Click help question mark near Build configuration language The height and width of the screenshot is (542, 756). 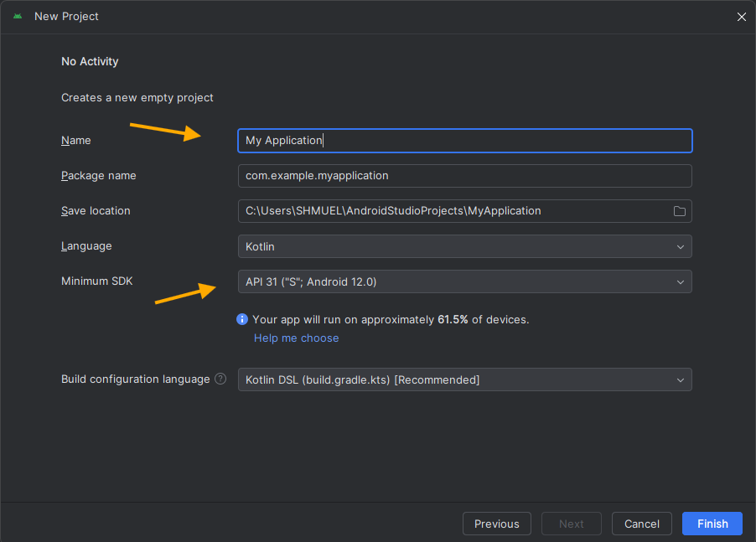pos(220,379)
